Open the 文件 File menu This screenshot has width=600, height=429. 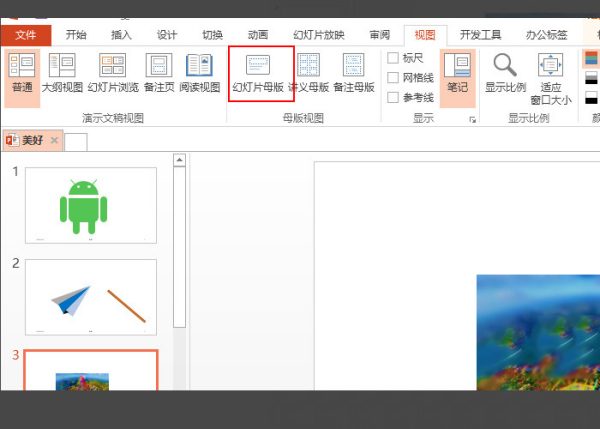26,35
